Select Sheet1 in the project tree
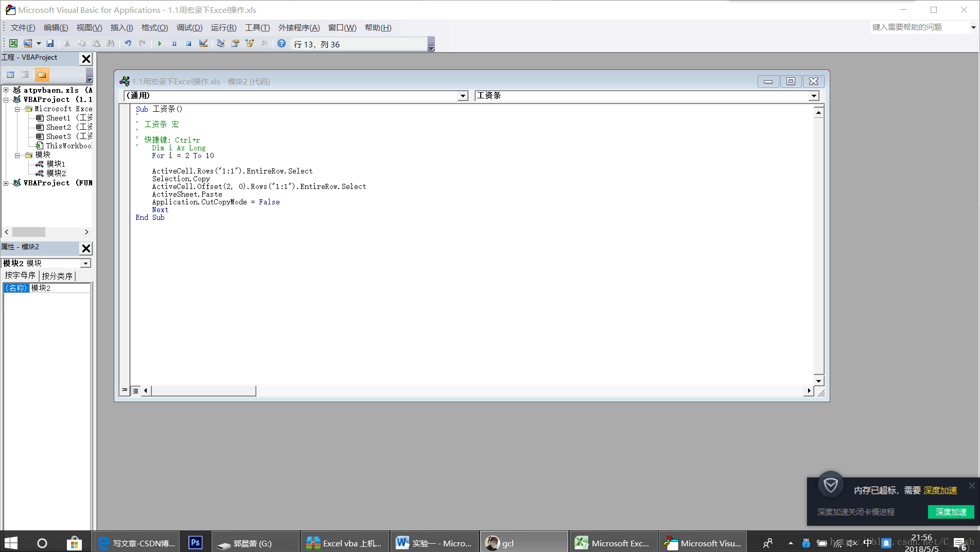980x552 pixels. [x=64, y=118]
